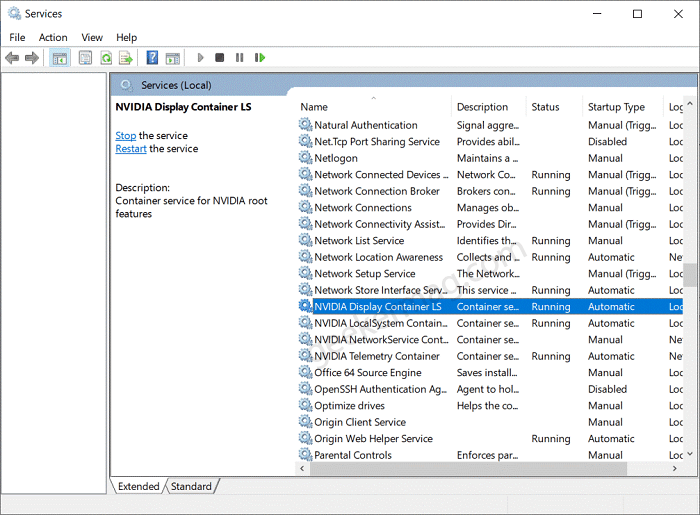Screen dimensions: 700x515
Task: Select the Network Connected Devices service row
Action: point(490,174)
